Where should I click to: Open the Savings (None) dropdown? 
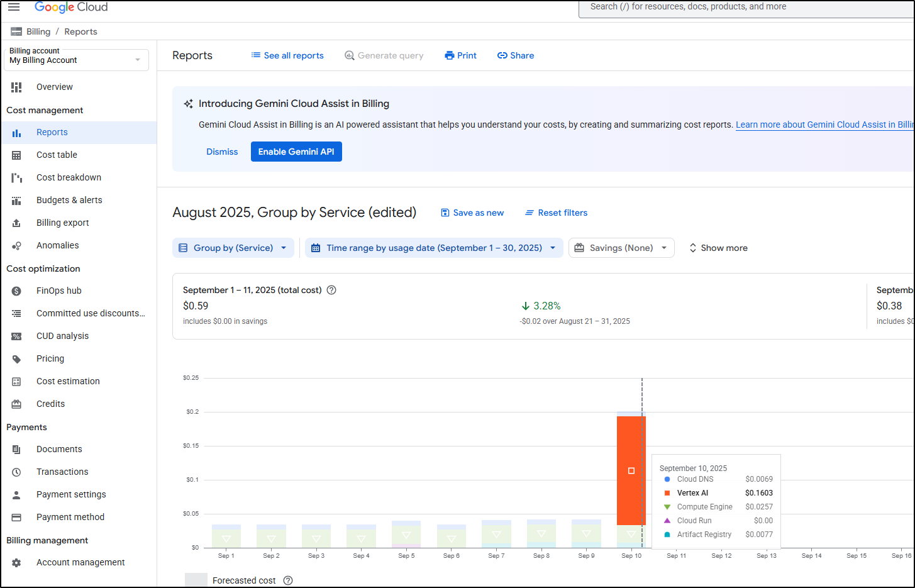(x=621, y=248)
